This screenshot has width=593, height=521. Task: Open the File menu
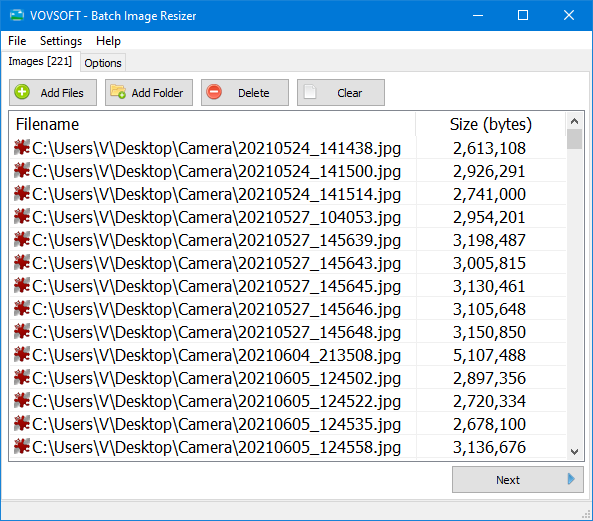[17, 41]
